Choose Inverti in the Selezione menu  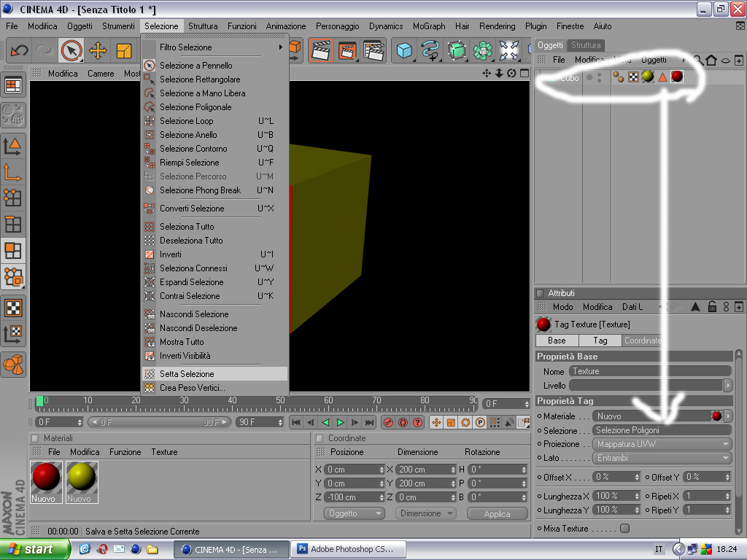215,254
